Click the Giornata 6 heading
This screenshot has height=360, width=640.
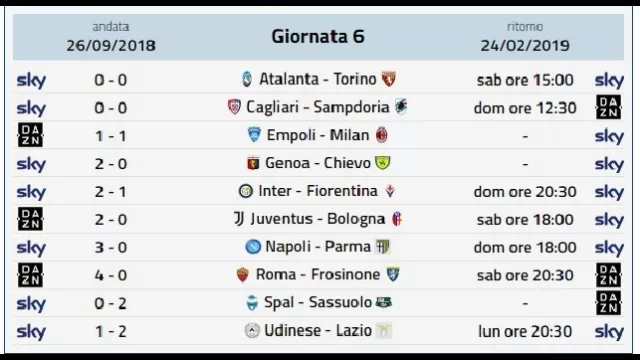pos(318,36)
